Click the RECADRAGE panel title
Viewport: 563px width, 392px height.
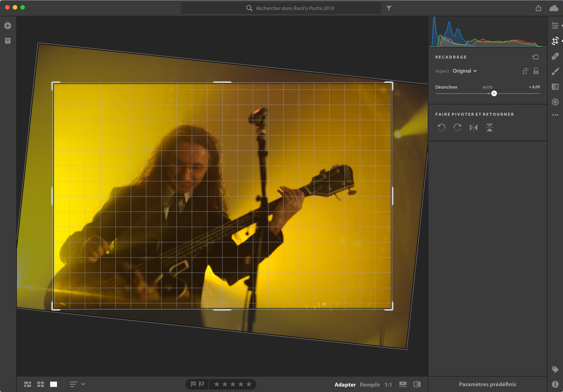(451, 57)
